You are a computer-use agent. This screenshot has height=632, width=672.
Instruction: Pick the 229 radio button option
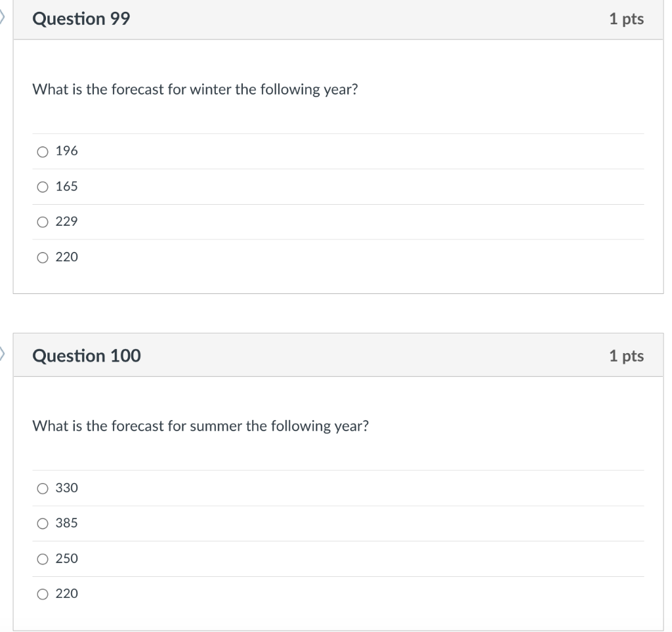(x=43, y=222)
